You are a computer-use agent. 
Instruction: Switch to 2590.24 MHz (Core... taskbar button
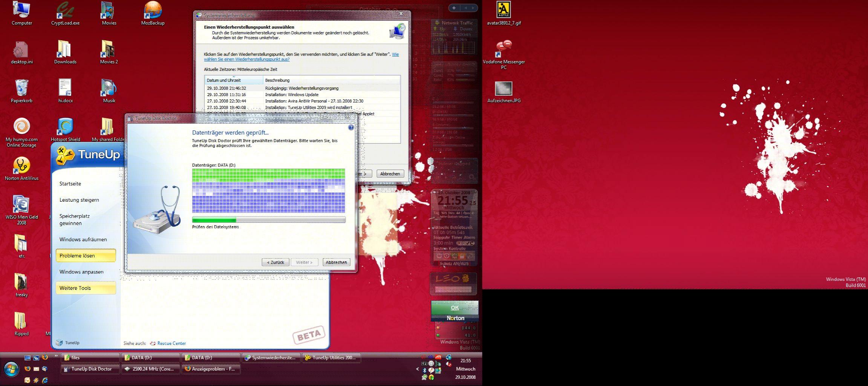click(x=150, y=369)
